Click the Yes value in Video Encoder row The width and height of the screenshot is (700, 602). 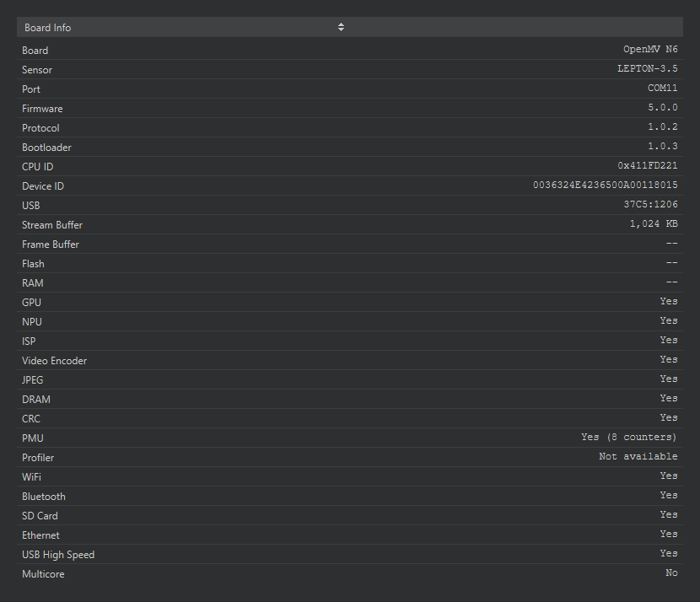669,360
